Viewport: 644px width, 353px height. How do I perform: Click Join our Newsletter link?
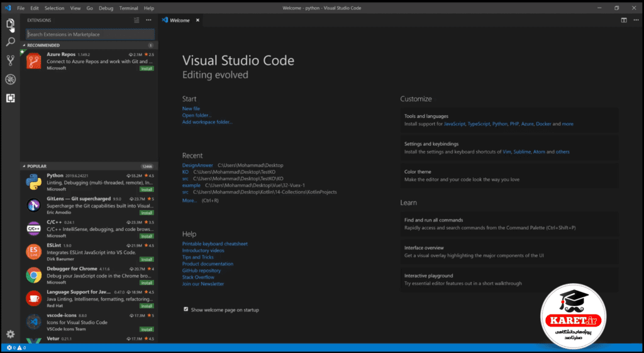coord(203,284)
